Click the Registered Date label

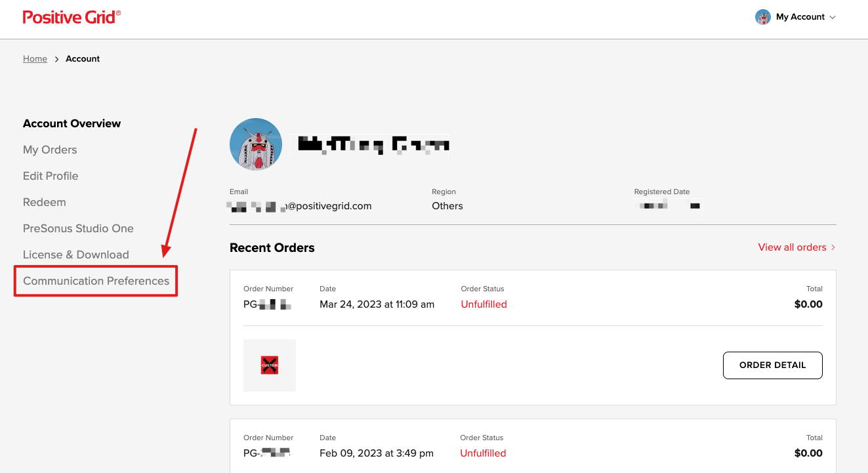pos(662,192)
